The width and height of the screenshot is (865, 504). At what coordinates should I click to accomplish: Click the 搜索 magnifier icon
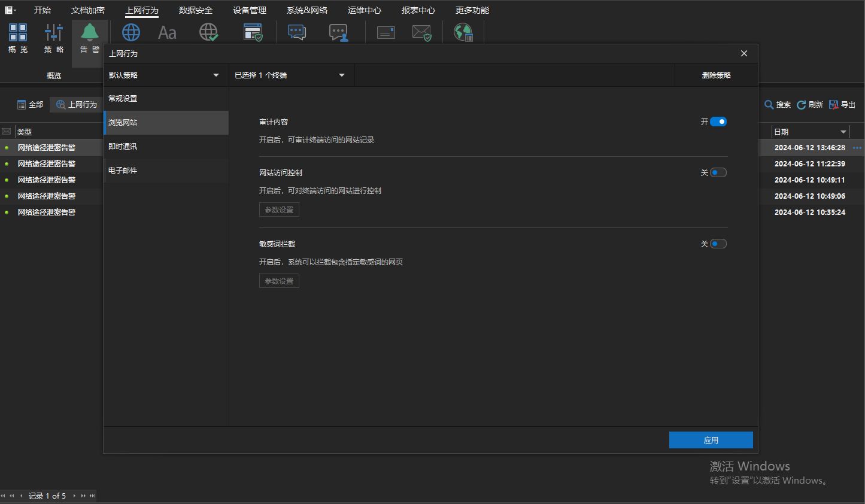pos(769,105)
